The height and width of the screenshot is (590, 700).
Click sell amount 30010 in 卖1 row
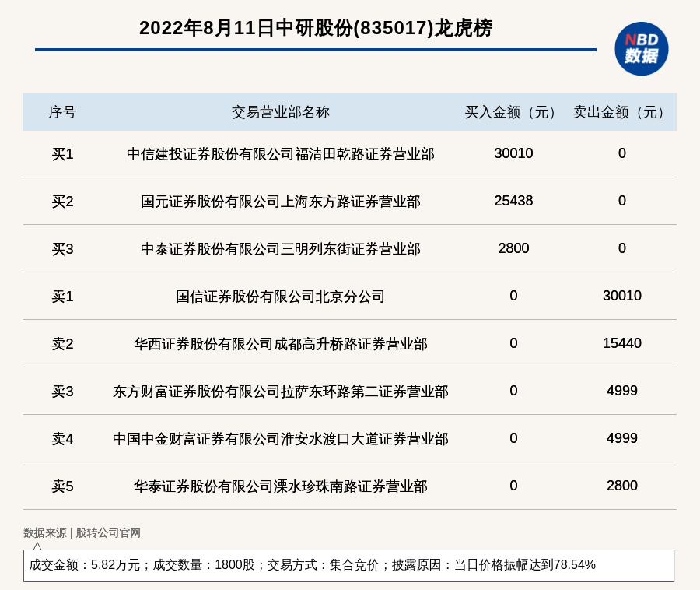(622, 295)
